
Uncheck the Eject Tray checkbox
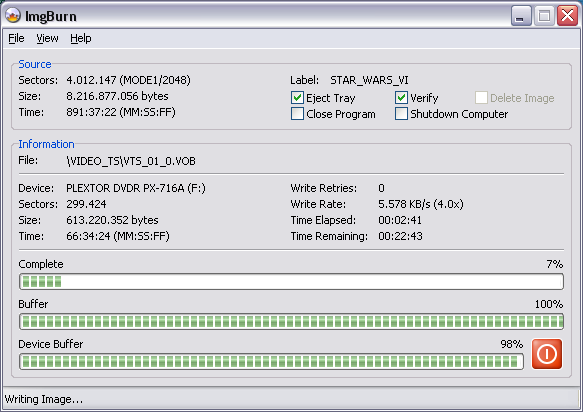[x=297, y=98]
